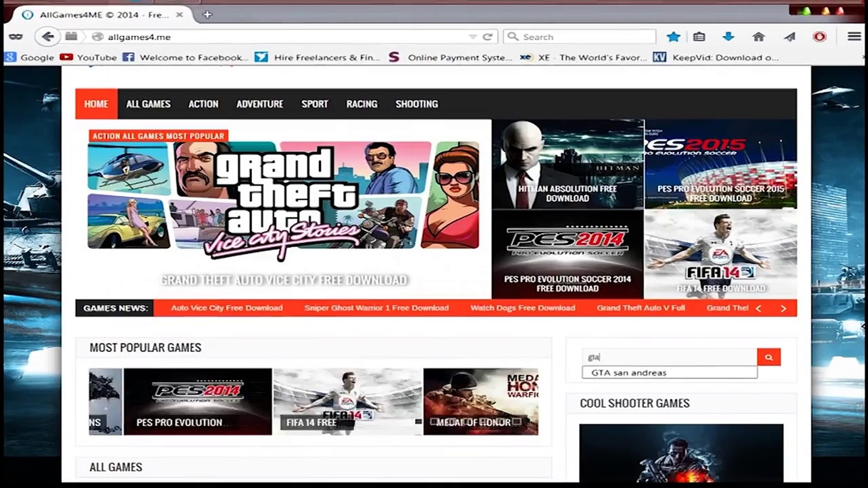The image size is (868, 488).
Task: Open the downloads arrow icon
Action: tap(728, 37)
